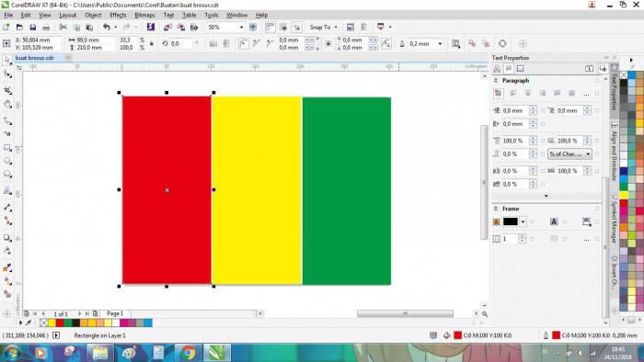
Task: Collapse the Frame section
Action: (496, 209)
